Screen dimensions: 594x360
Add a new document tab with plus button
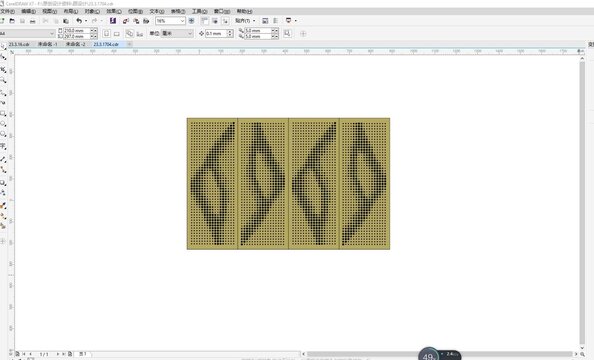coord(129,44)
